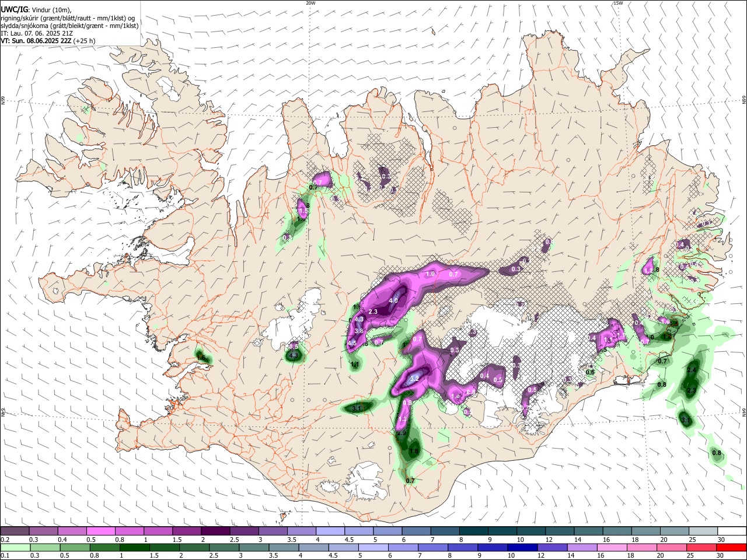Select the white 30 swatch in upper scale
747x560 pixels.
[x=731, y=531]
